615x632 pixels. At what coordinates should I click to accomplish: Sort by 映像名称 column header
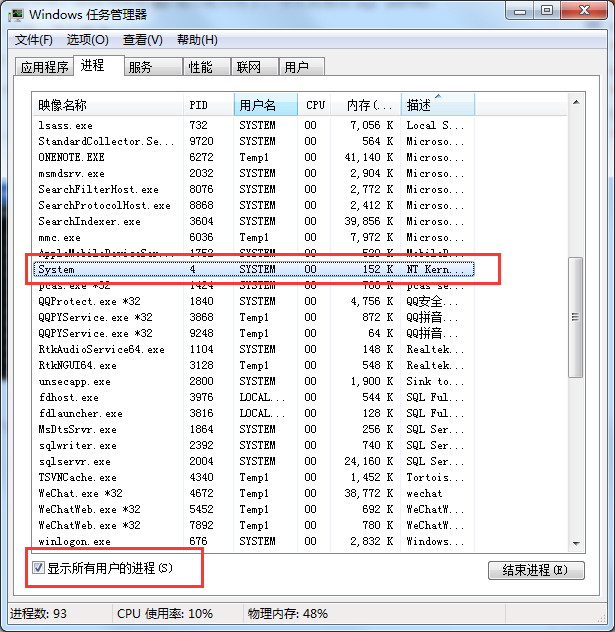108,105
